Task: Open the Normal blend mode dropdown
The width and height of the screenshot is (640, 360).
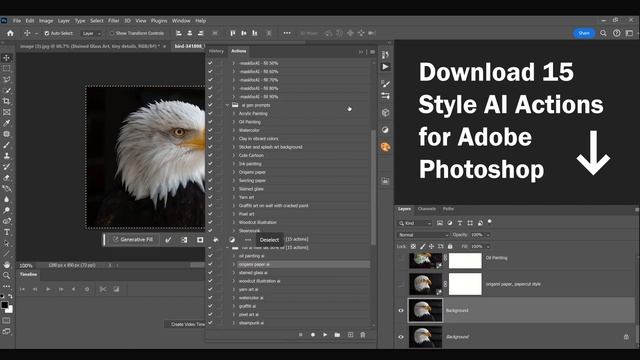Action: pyautogui.click(x=423, y=235)
